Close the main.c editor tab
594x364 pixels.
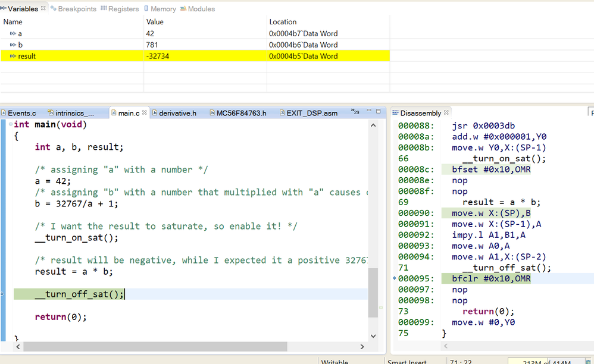pos(144,112)
